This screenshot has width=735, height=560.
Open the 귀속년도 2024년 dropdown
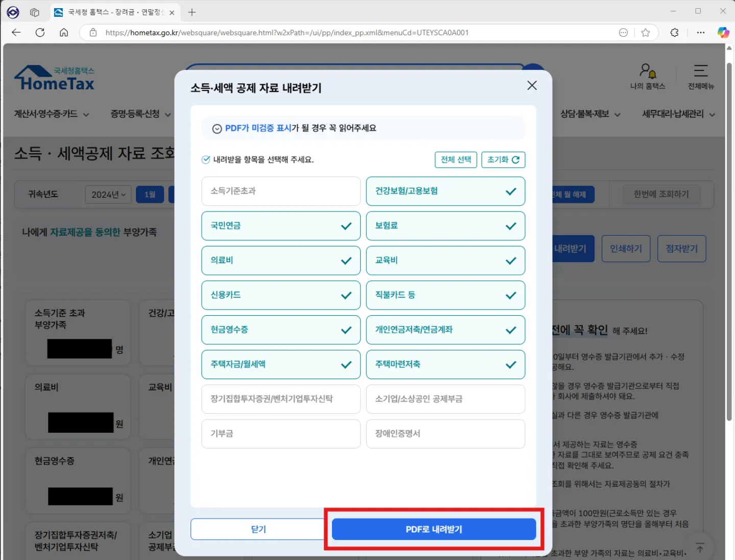[108, 195]
